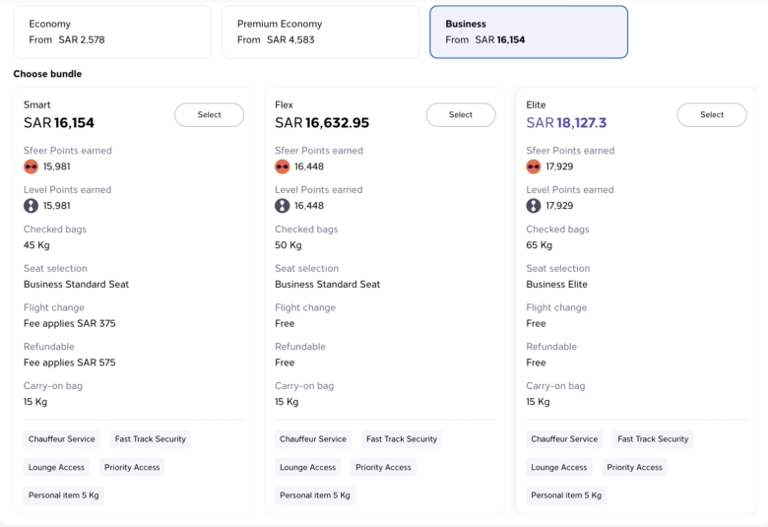
Task: Switch to Premium Economy fare tab
Action: coord(321,32)
